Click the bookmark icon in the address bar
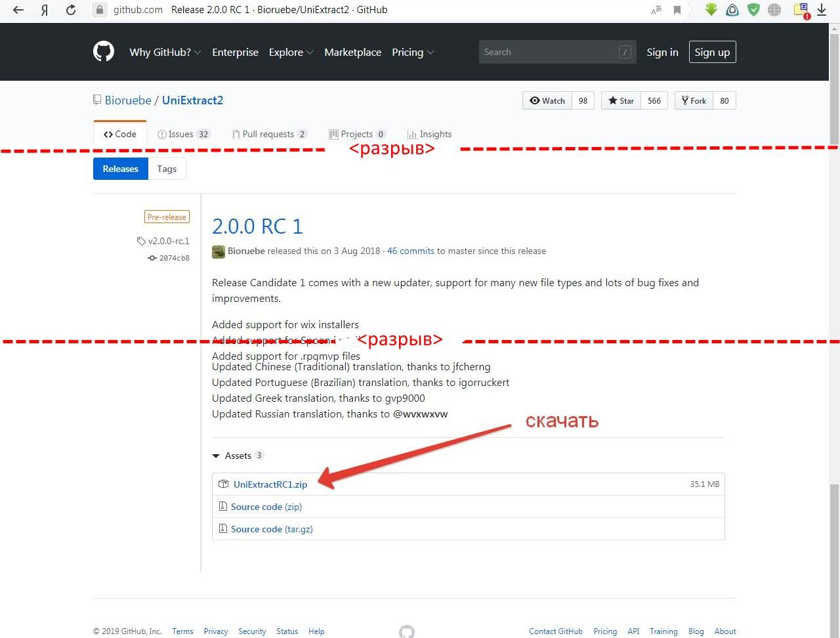The width and height of the screenshot is (840, 638). pyautogui.click(x=677, y=10)
